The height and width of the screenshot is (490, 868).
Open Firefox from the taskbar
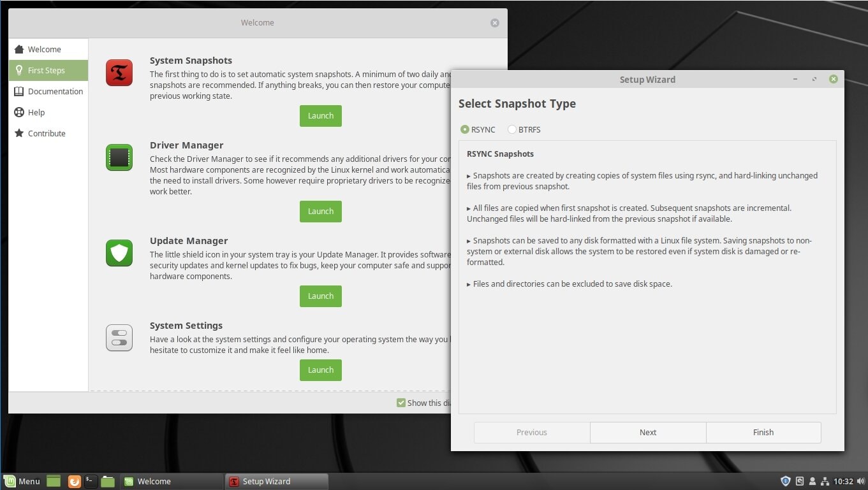coord(75,481)
